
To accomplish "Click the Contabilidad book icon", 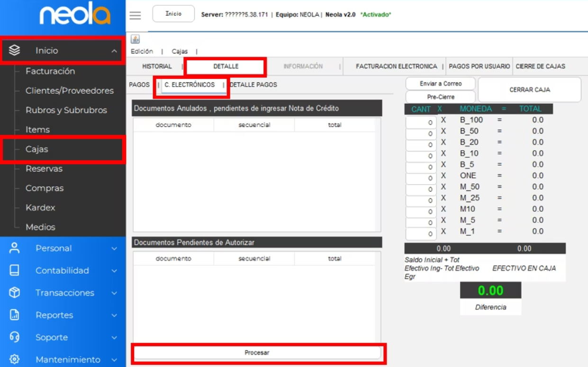I will [x=15, y=270].
